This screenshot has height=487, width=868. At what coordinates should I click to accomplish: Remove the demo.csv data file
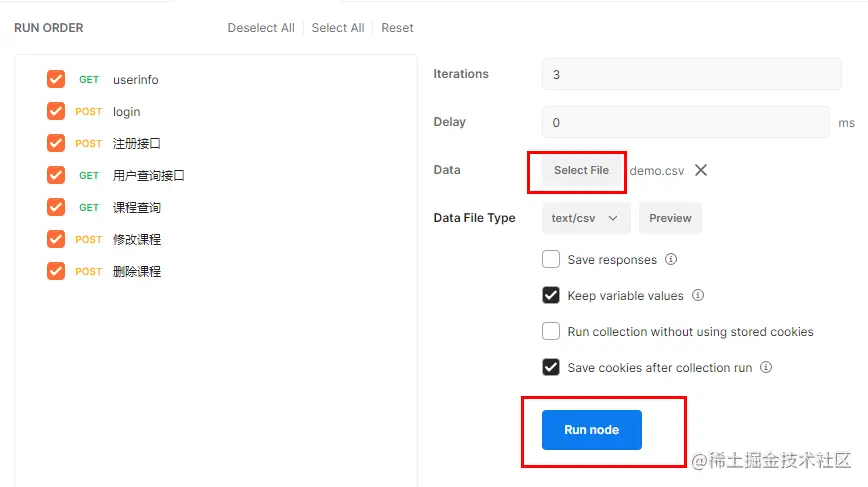pos(701,170)
